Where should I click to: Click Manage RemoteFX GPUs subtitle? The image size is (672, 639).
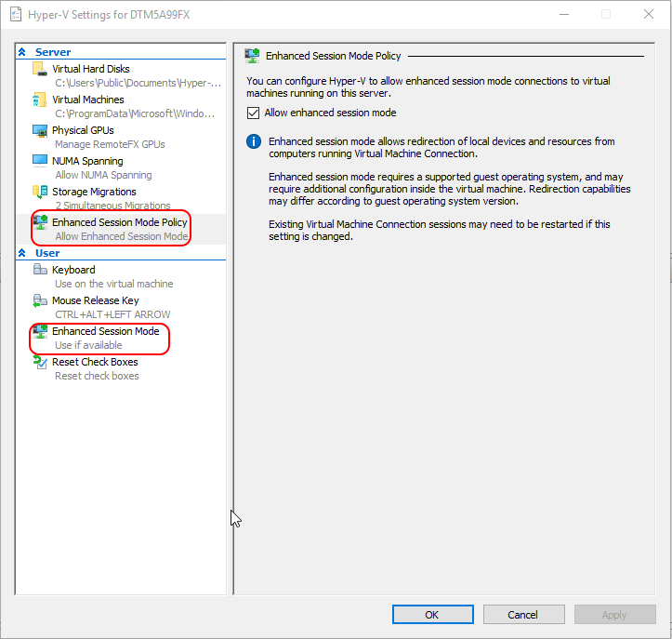(111, 144)
